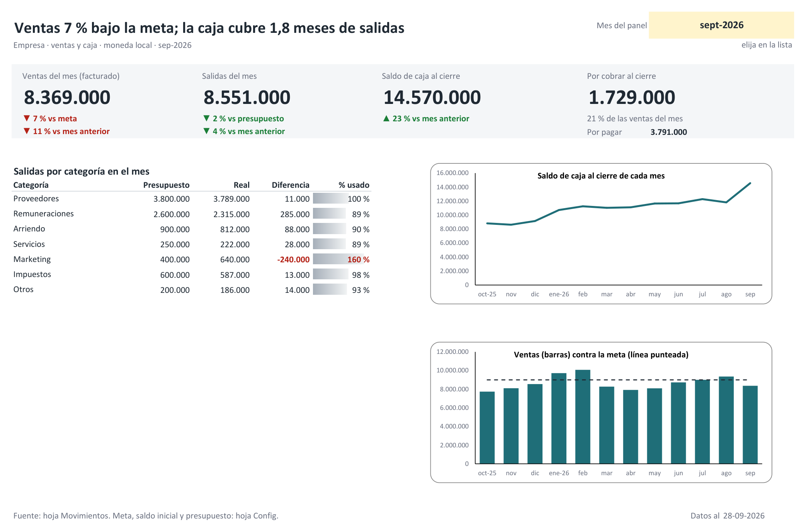Click the feb bar in sales chart

coord(583,416)
